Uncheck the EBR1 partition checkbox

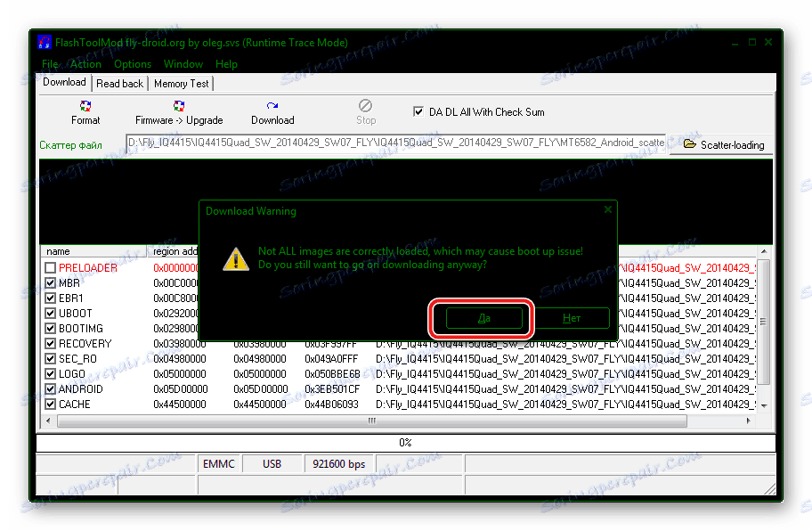point(50,298)
